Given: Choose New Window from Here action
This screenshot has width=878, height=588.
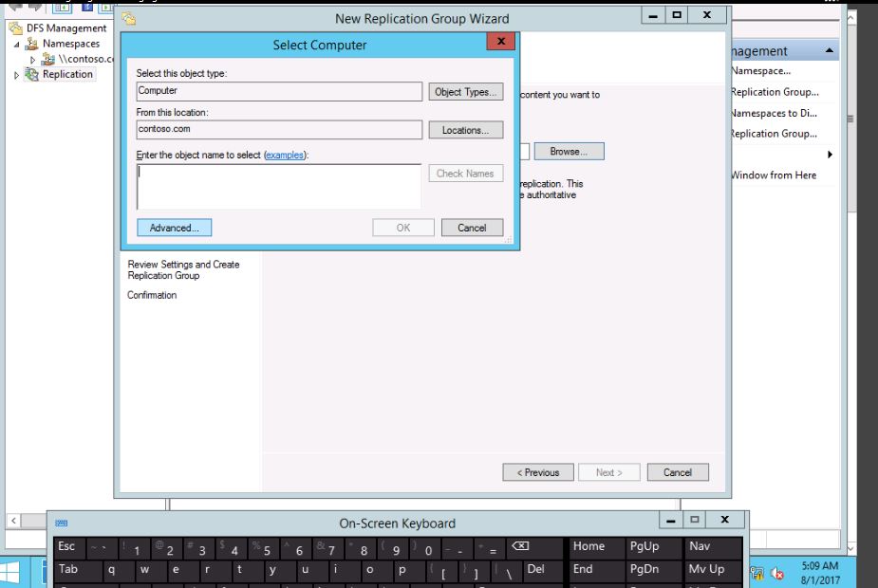Looking at the screenshot, I should pos(774,175).
